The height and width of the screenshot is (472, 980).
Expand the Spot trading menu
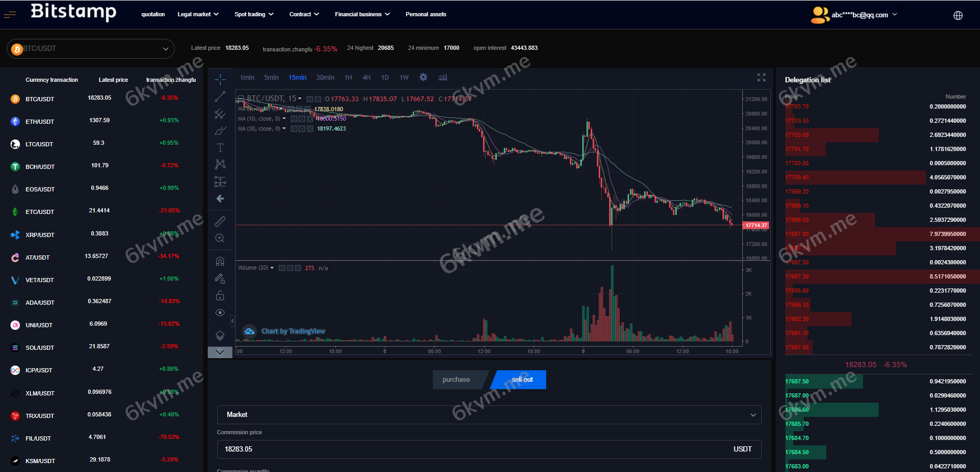pos(254,15)
